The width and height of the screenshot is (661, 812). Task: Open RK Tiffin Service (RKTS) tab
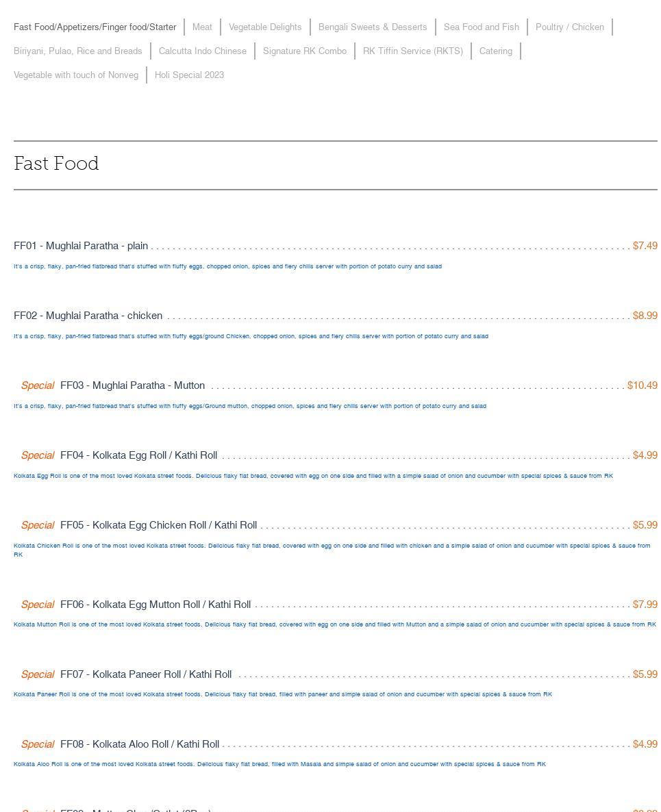(x=413, y=51)
